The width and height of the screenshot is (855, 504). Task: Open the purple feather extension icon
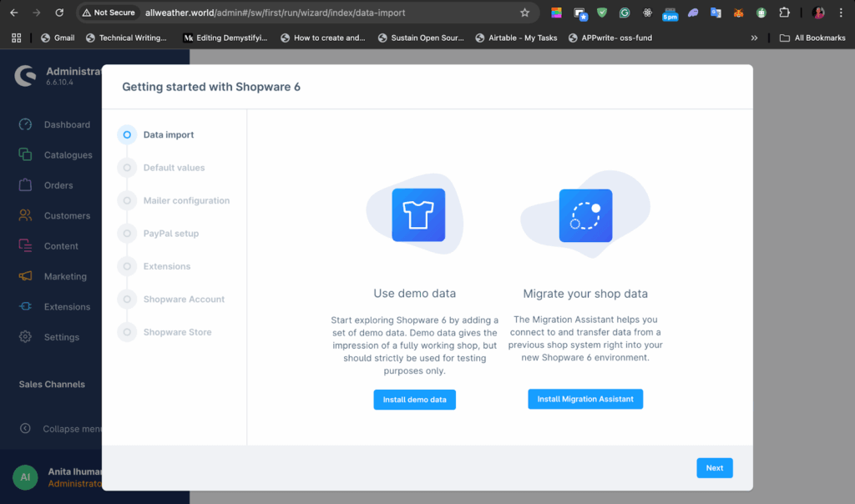[x=693, y=13]
